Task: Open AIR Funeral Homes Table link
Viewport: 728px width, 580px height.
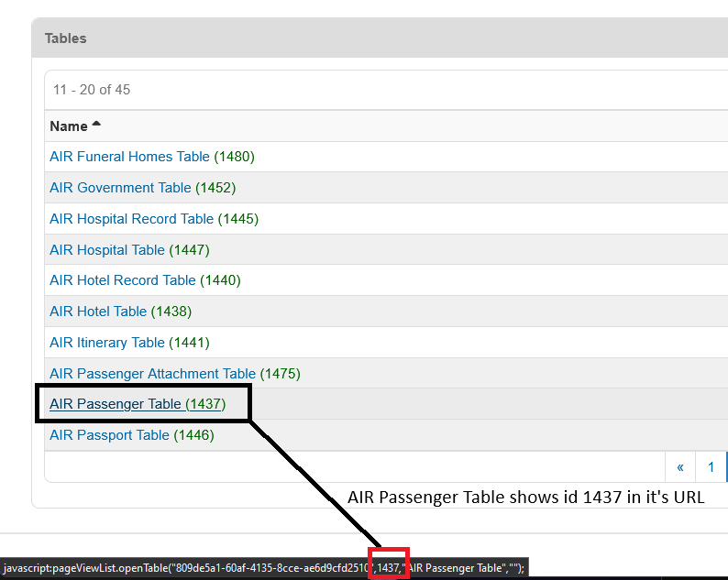Action: click(129, 157)
